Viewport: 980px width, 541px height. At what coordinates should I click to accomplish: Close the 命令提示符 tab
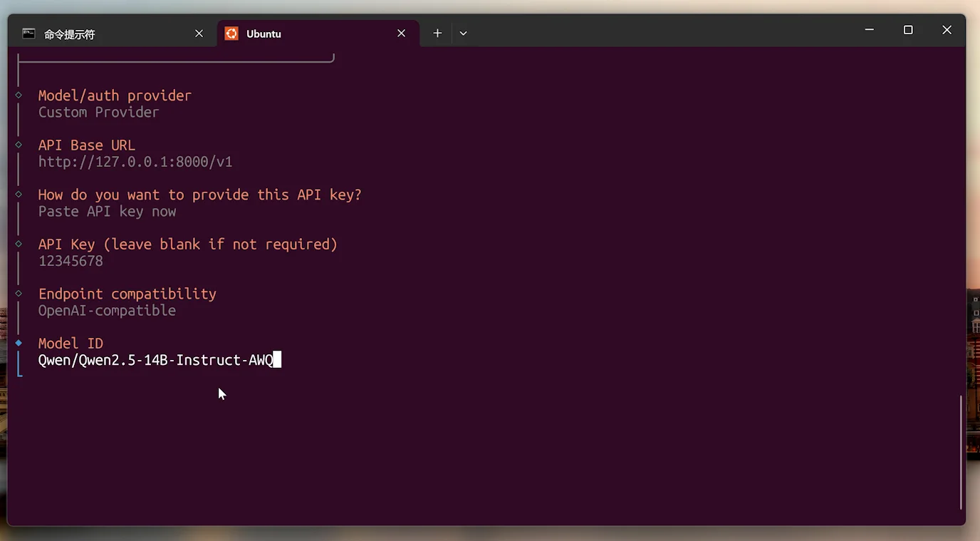coord(199,34)
